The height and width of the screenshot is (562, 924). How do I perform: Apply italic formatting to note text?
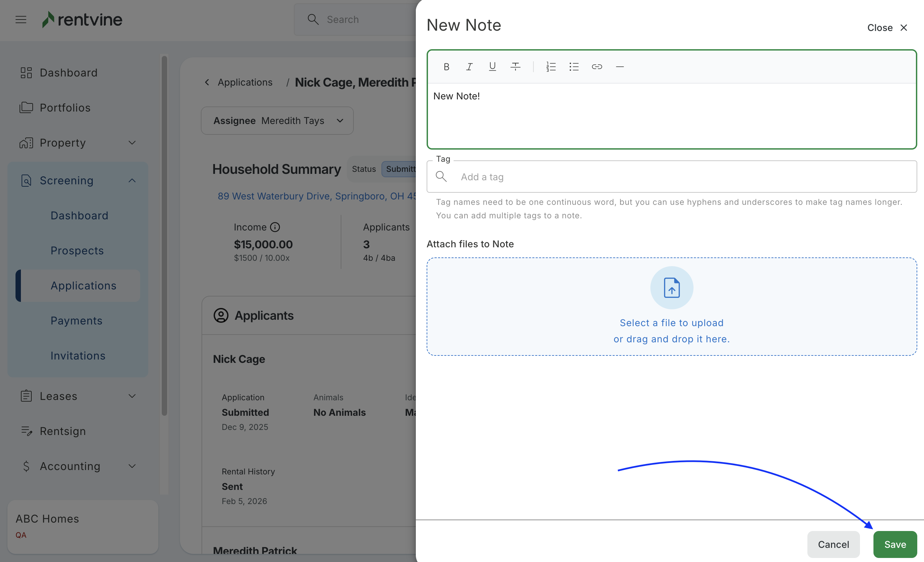point(469,67)
